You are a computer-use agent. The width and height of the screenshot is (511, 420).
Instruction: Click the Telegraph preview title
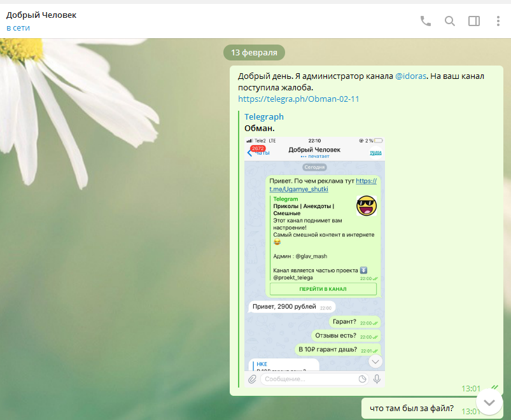(264, 116)
